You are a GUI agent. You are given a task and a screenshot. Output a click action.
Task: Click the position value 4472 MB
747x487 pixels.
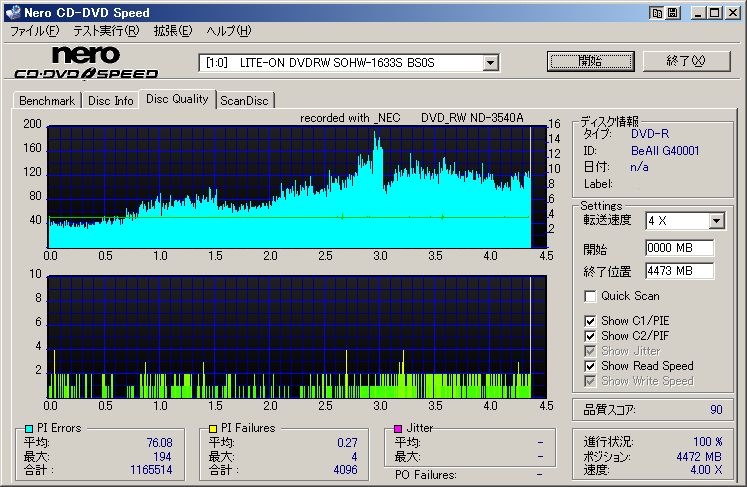tap(699, 457)
